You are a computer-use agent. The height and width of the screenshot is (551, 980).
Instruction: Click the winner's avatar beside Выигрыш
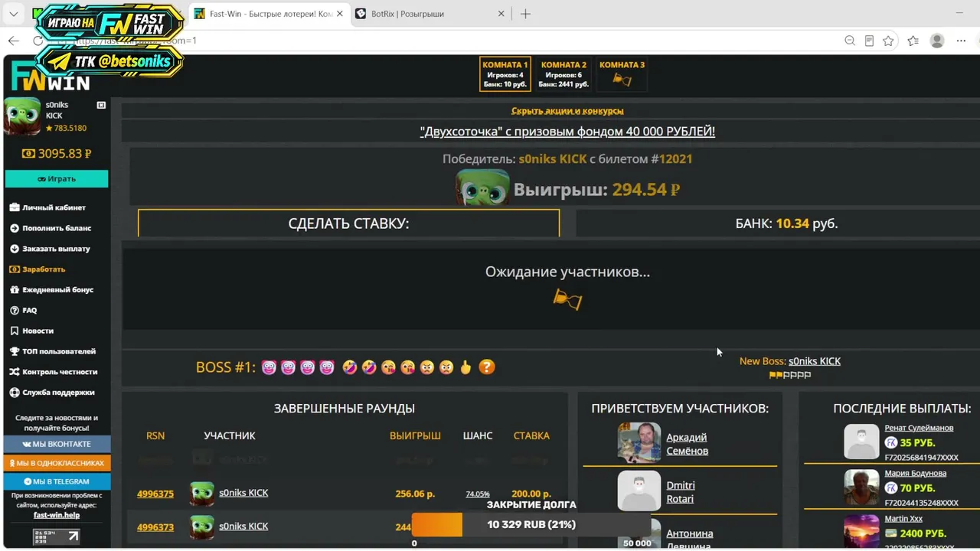[482, 187]
